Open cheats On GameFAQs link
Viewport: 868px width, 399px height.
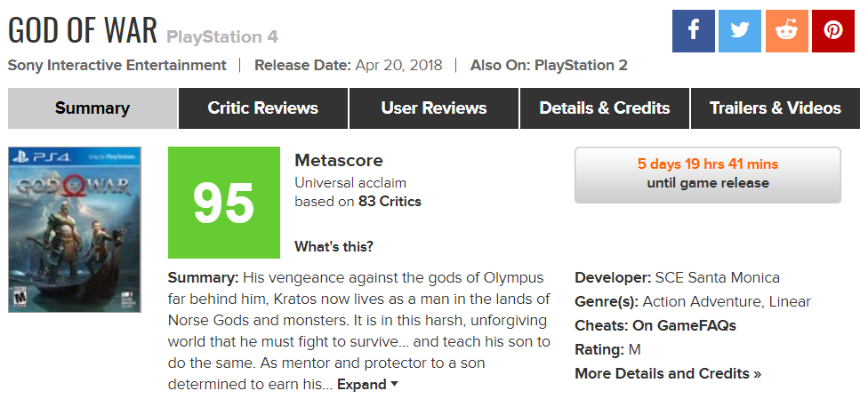tap(684, 325)
